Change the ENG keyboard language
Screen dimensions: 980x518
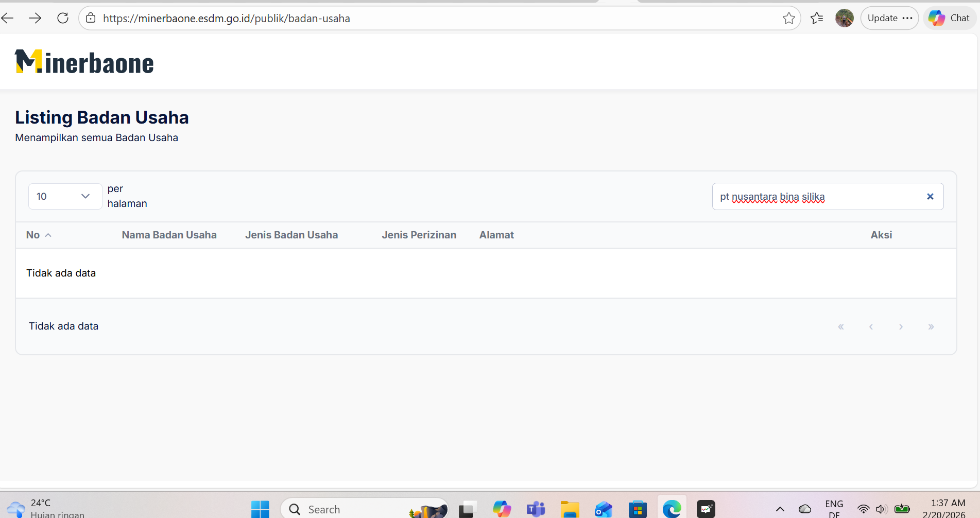pyautogui.click(x=834, y=509)
